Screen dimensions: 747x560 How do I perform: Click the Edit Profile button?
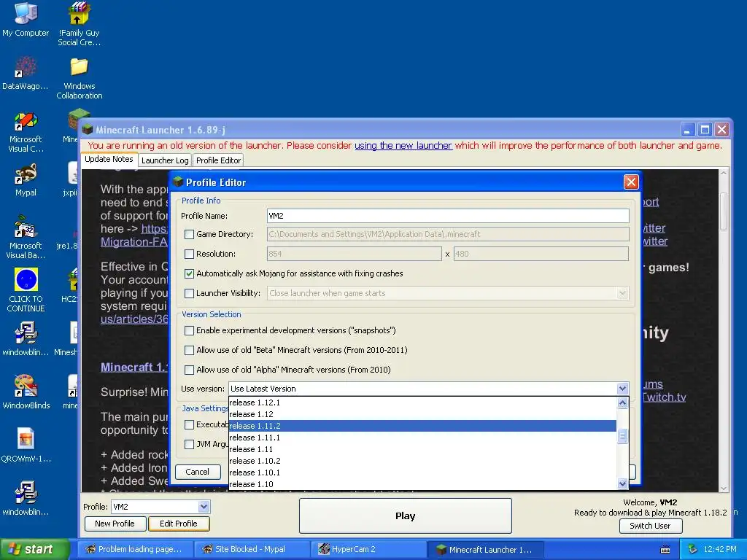pyautogui.click(x=179, y=524)
